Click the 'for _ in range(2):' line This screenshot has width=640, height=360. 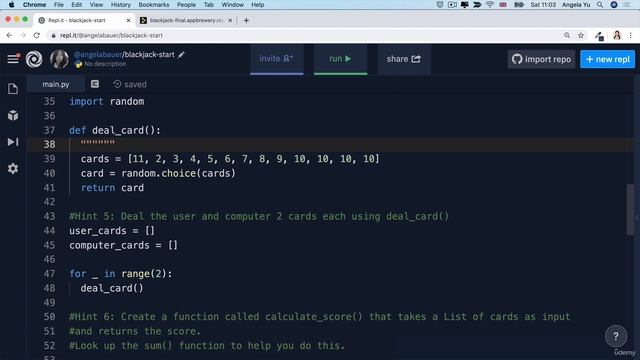[x=121, y=273]
